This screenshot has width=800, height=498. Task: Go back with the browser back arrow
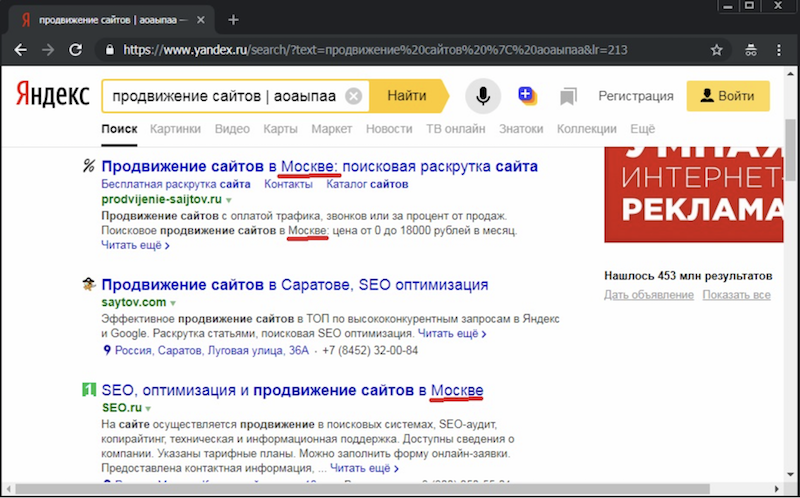click(x=20, y=50)
